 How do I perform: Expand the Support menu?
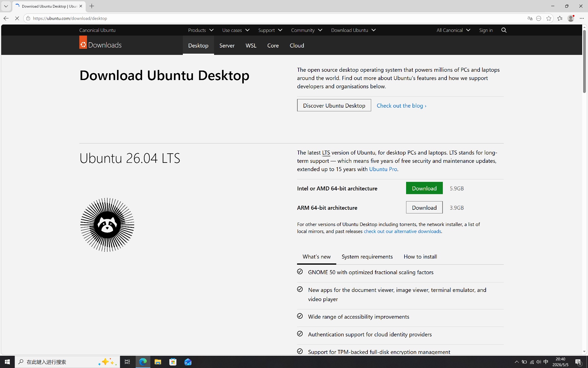click(x=270, y=30)
